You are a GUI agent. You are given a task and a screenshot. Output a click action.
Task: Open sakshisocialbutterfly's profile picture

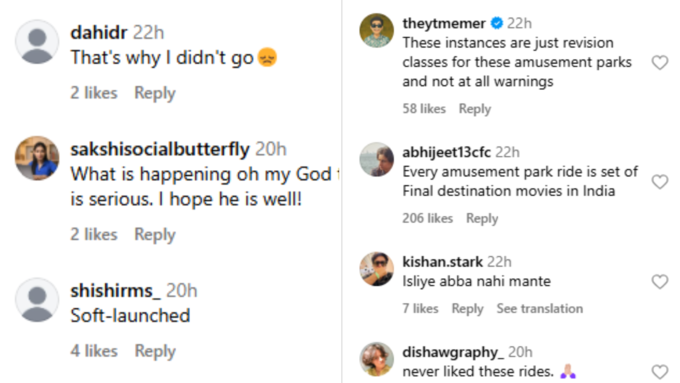click(x=37, y=158)
